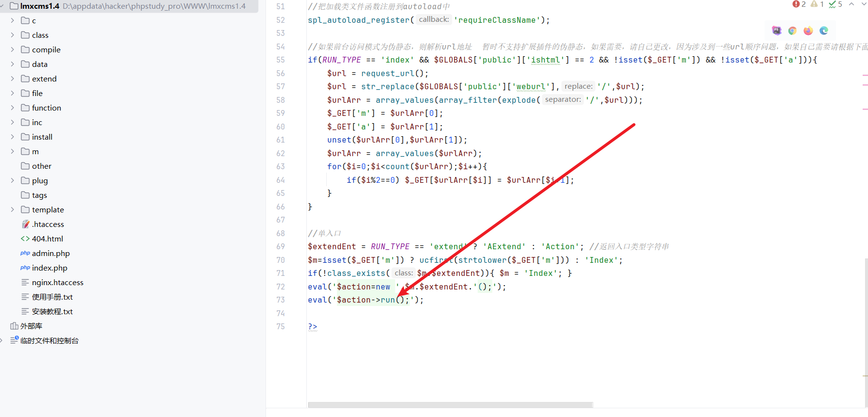Select the .htaccess file
This screenshot has width=868, height=417.
coord(48,224)
